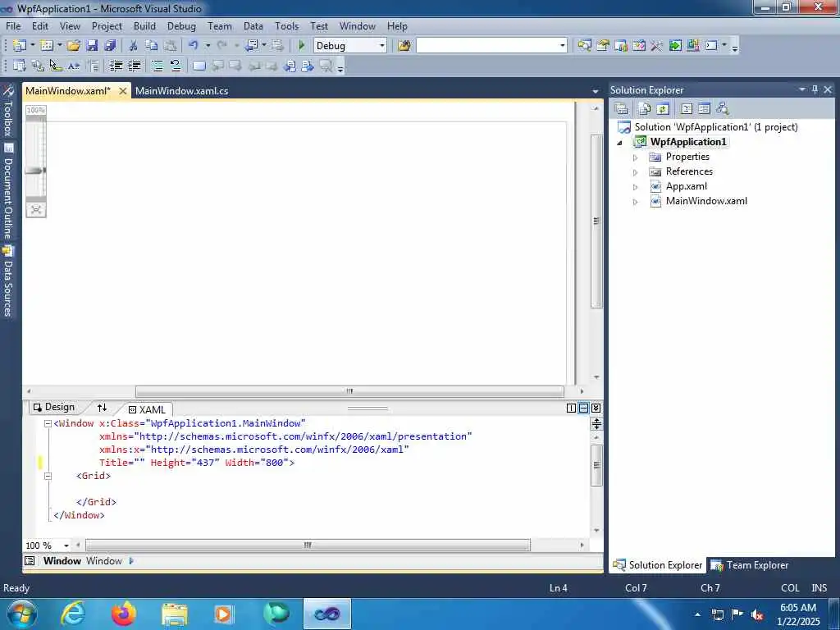Click the designer horizontal scrollbar
Screen dimensions: 840x630
point(349,391)
